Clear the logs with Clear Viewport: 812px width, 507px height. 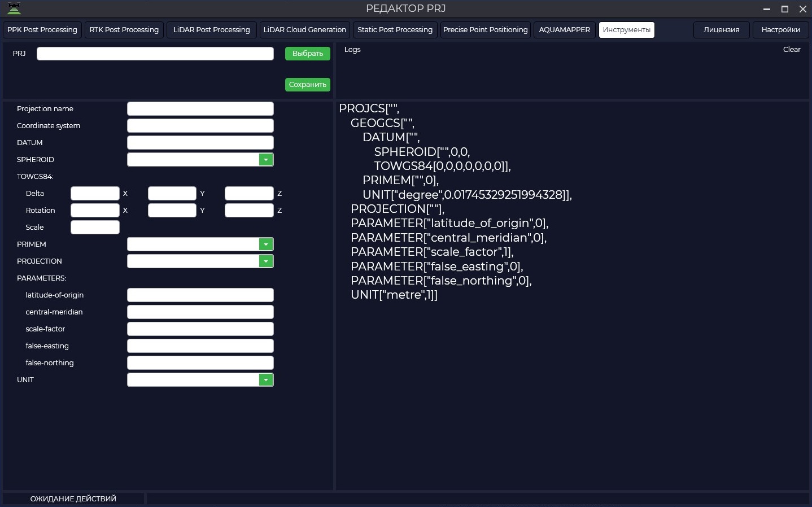point(792,50)
